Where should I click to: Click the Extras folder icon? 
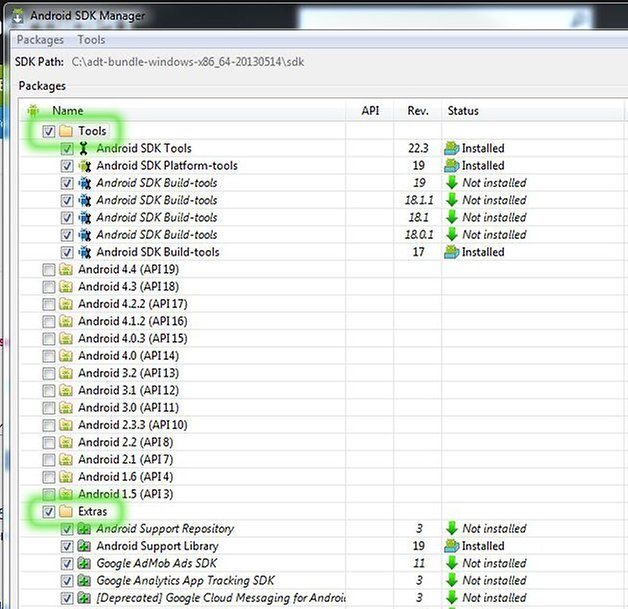click(x=66, y=511)
